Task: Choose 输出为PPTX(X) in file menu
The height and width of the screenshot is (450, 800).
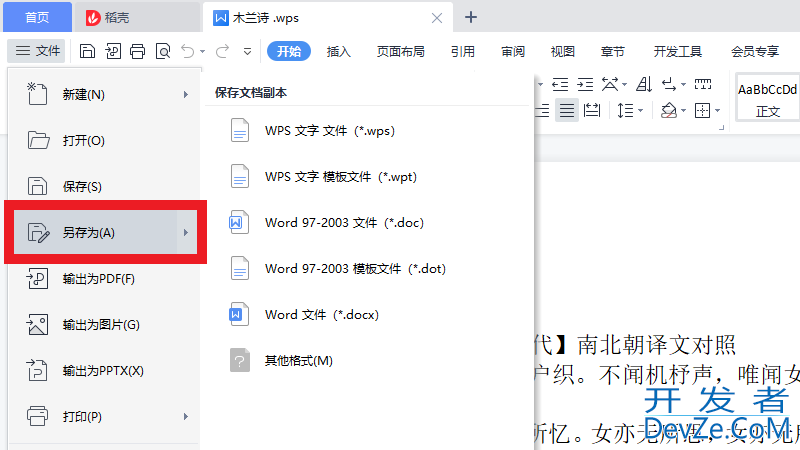Action: [105, 370]
